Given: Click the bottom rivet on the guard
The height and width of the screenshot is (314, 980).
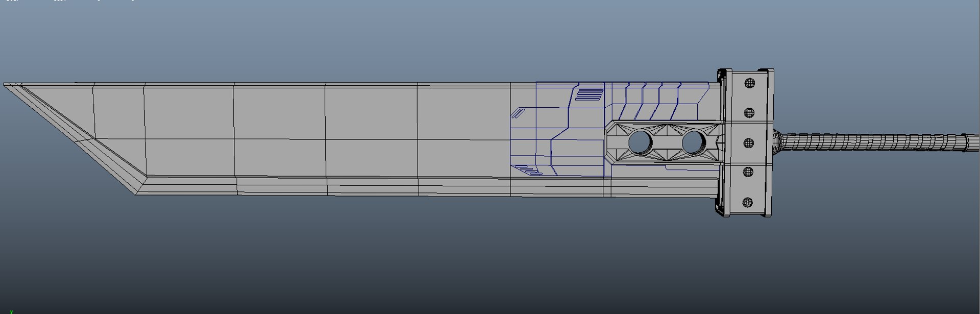Looking at the screenshot, I should pos(748,202).
